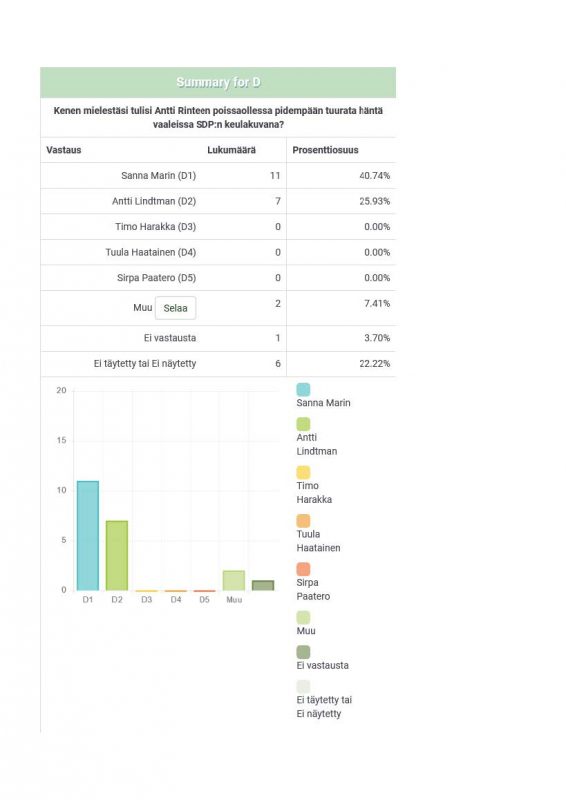Click the Tuula Haatainen orange legend swatch
The height and width of the screenshot is (800, 566).
pos(303,521)
